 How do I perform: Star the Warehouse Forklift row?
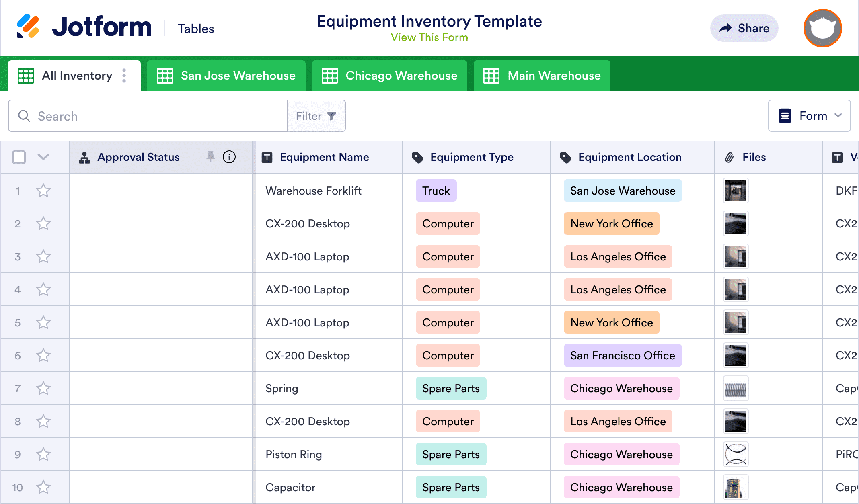tap(43, 191)
